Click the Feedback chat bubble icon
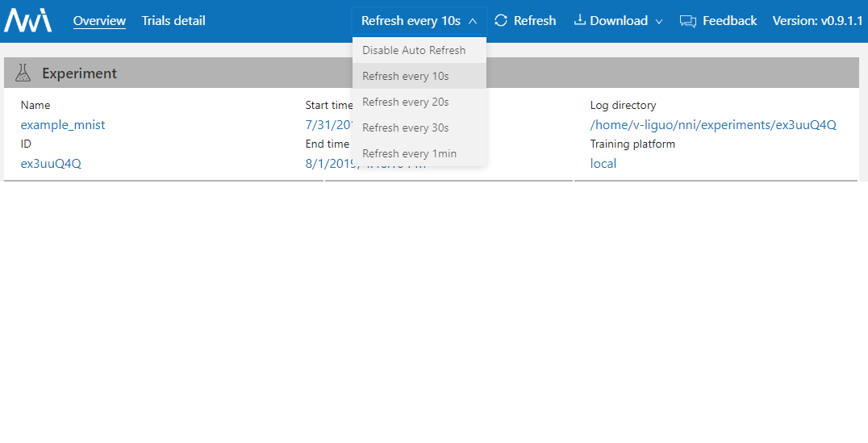The width and height of the screenshot is (868, 443). [x=687, y=21]
